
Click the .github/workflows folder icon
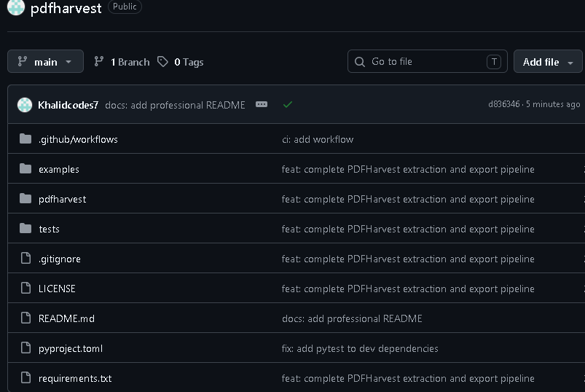[25, 139]
